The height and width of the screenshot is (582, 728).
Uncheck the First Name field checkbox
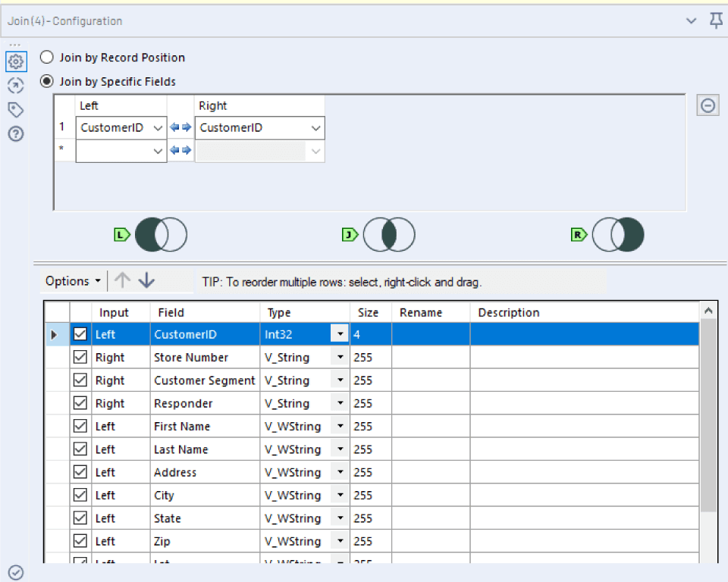click(80, 427)
